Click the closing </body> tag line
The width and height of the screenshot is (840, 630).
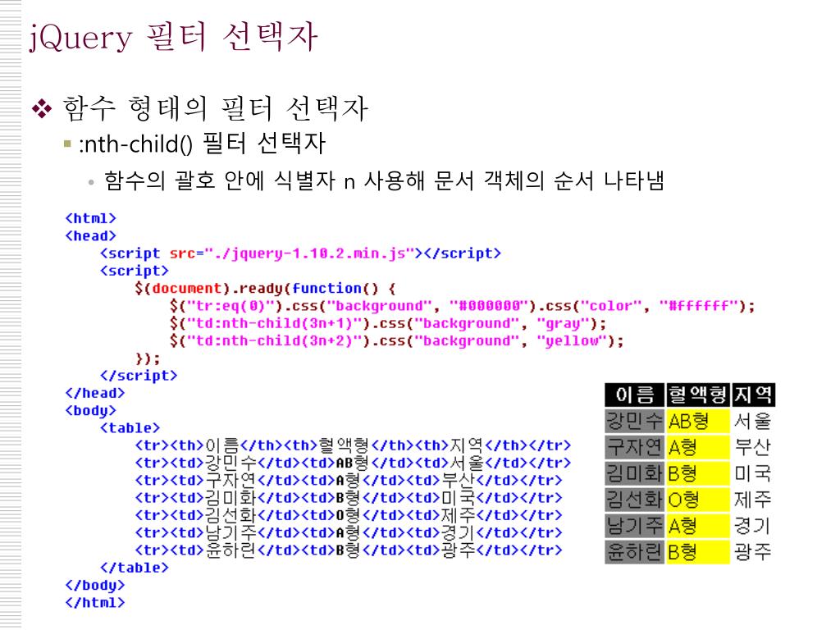[95, 585]
